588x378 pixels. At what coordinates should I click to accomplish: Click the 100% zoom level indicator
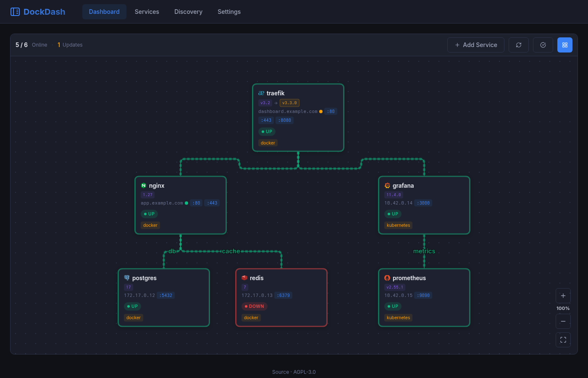click(563, 308)
